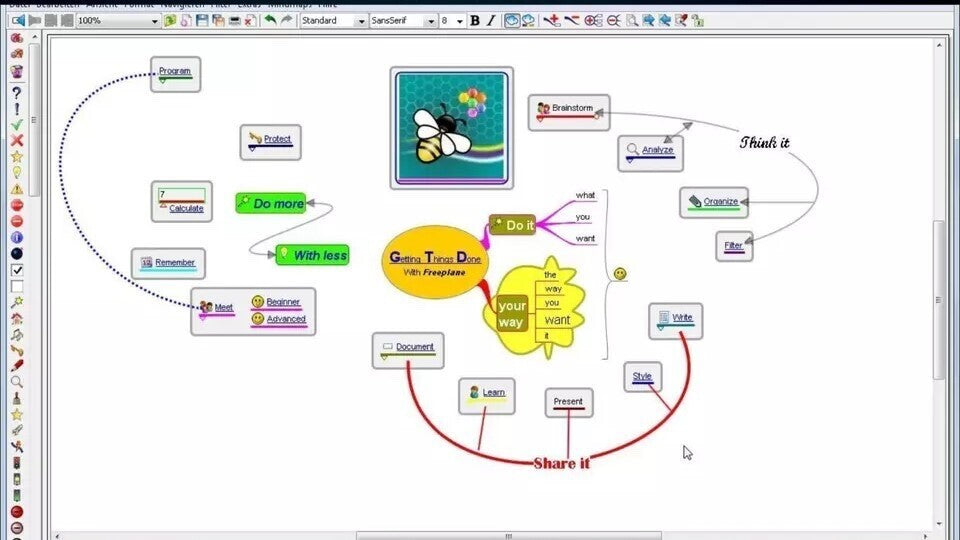
Task: Click the Brainstorm node
Action: [x=571, y=108]
